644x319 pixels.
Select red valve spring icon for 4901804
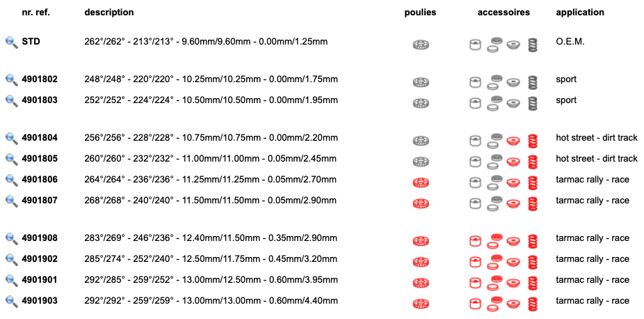[x=532, y=141]
